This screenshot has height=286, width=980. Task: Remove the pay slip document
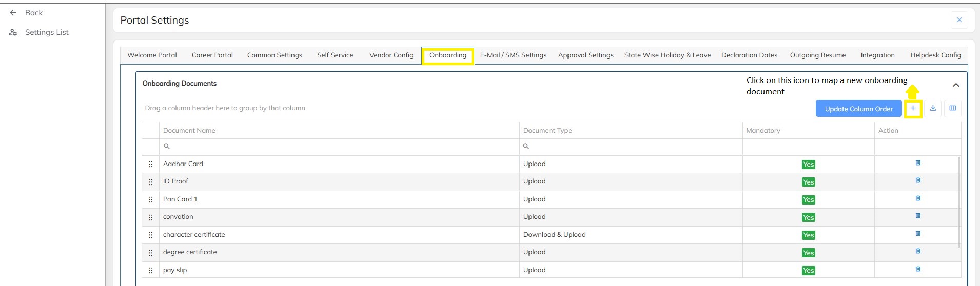tap(918, 269)
